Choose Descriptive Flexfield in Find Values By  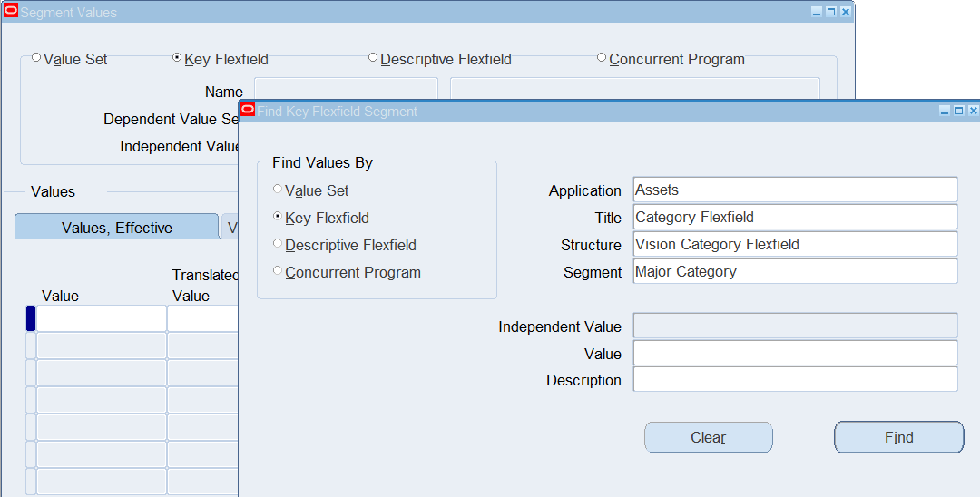tap(278, 243)
